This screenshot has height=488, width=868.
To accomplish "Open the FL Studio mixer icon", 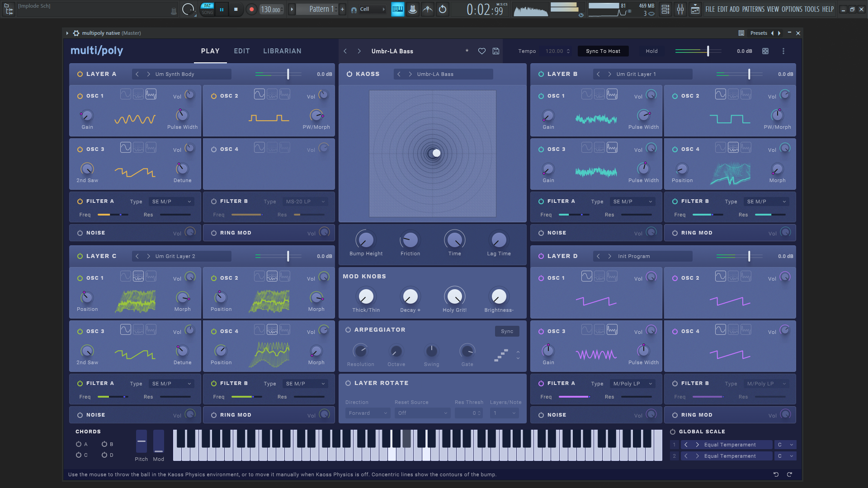I will (680, 9).
